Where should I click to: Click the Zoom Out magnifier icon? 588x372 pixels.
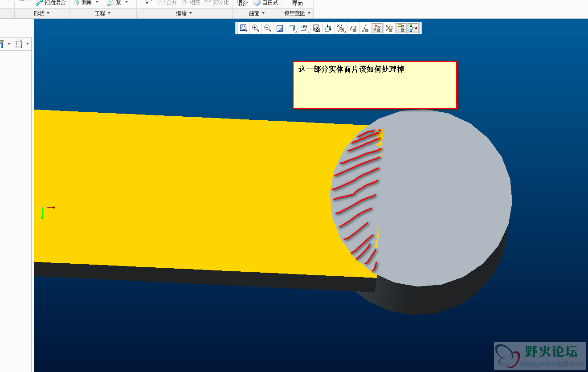[x=268, y=28]
